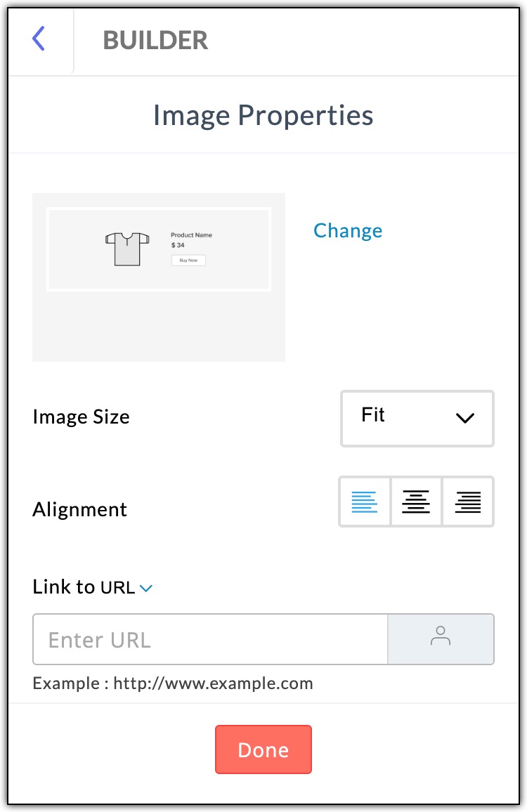527x812 pixels.
Task: Select the image preview thumbnail
Action: 159,277
